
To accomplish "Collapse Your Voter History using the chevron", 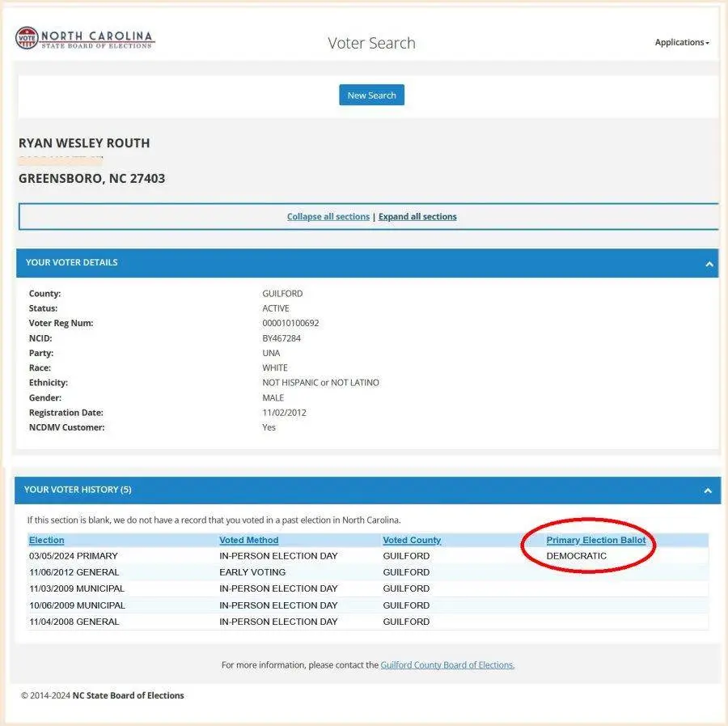I will point(707,490).
